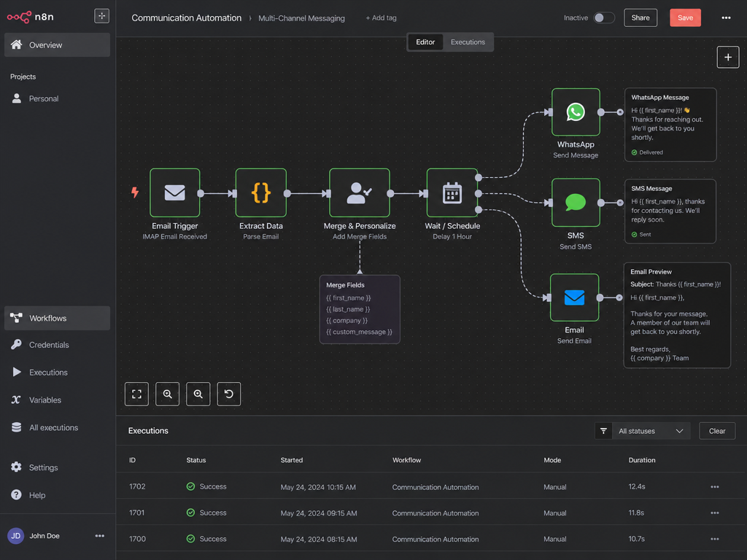Click Success status icon for execution 1702
This screenshot has height=560, width=747.
coord(190,486)
